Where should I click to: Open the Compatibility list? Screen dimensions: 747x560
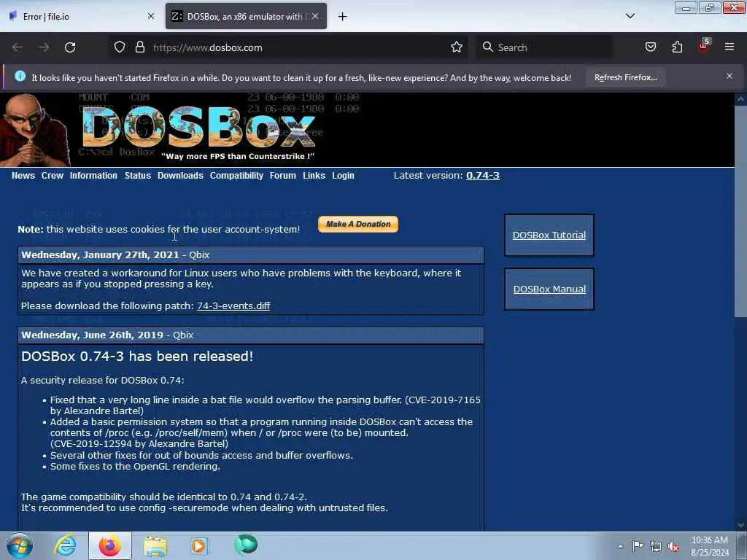point(236,176)
